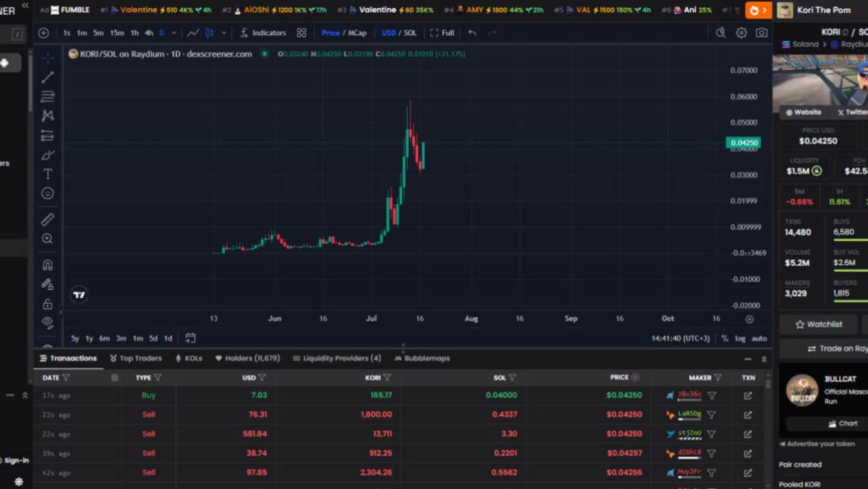Image resolution: width=868 pixels, height=489 pixels.
Task: Filter by maker J8v36c
Action: pos(712,396)
